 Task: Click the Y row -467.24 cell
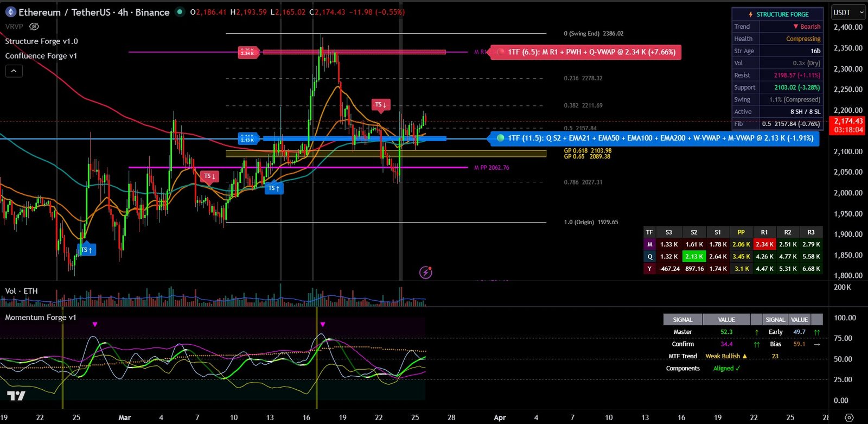(x=669, y=269)
